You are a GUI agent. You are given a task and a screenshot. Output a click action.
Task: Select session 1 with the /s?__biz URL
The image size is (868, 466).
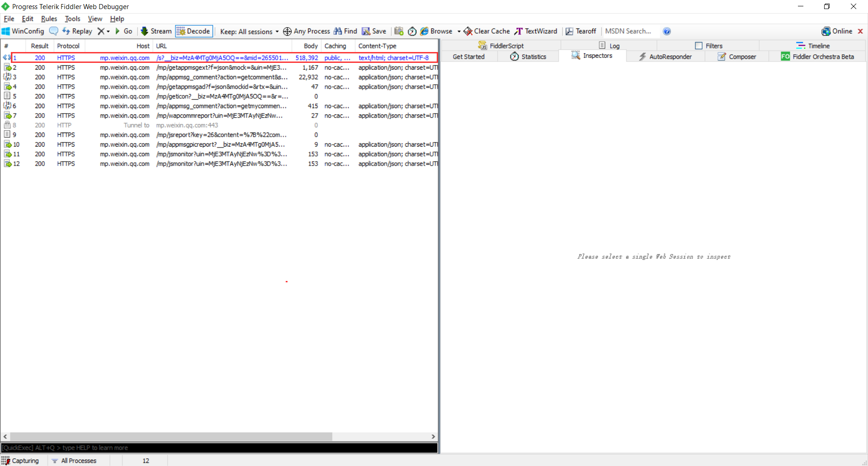coord(219,58)
